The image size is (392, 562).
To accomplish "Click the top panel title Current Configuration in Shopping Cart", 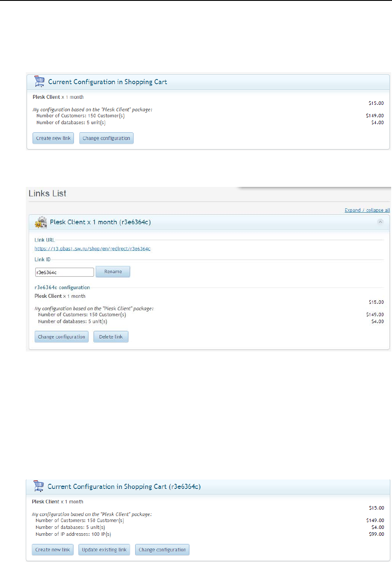I will [107, 82].
